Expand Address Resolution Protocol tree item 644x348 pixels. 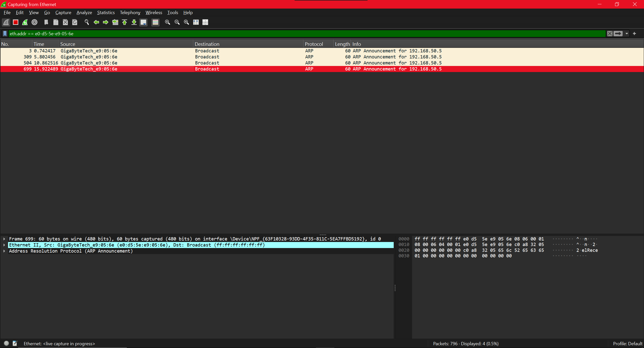(4, 251)
